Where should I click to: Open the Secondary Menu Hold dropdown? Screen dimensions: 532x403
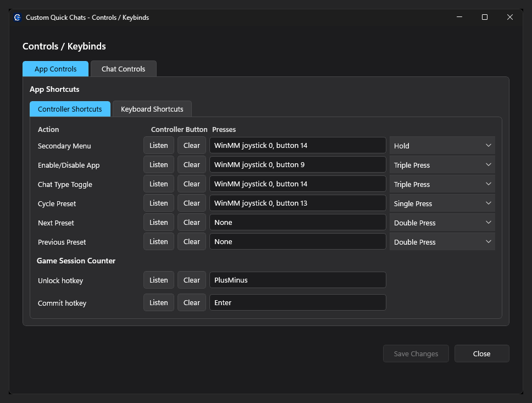tap(442, 146)
